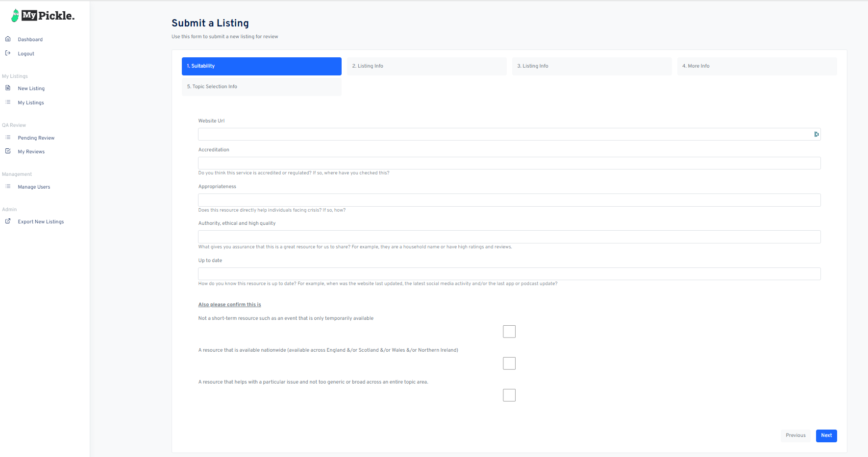Click the New Listing document icon
This screenshot has height=457, width=868.
[x=8, y=88]
